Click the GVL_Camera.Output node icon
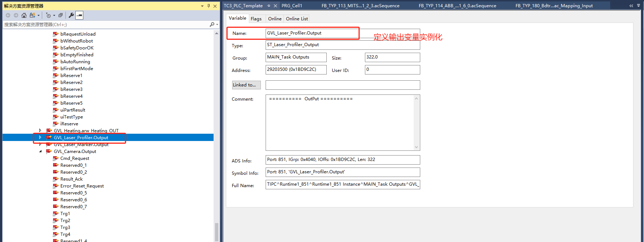The width and height of the screenshot is (644, 242). 49,152
